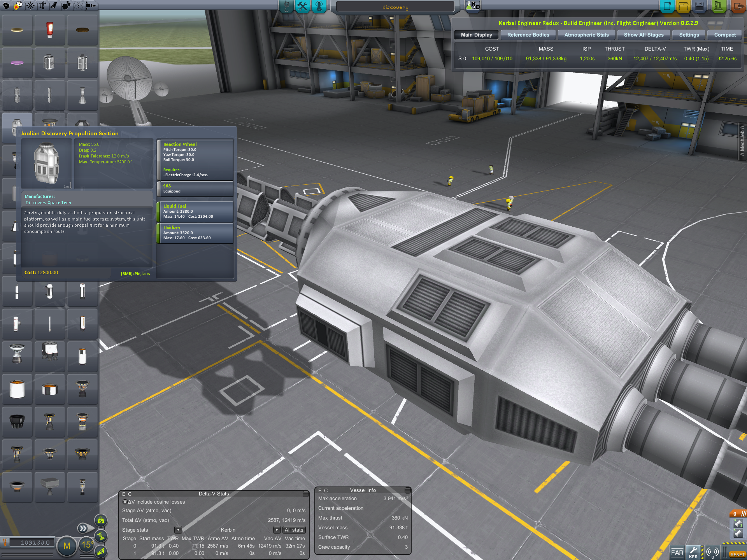Click Discovery Space Tech manufacturer text
Screen dimensions: 747x560
coord(48,203)
